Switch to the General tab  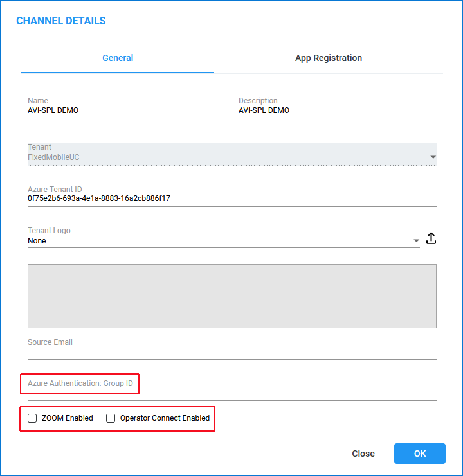tap(118, 58)
